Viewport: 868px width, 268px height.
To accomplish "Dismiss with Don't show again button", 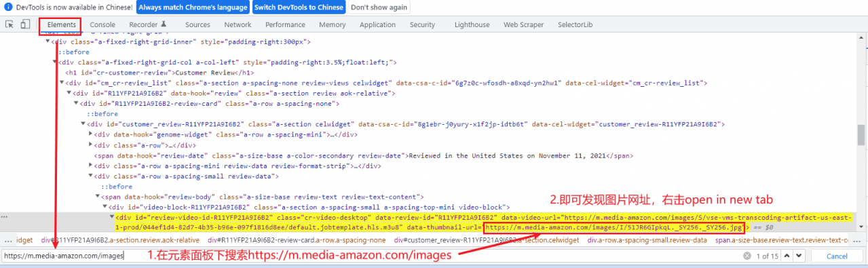I will click(379, 7).
